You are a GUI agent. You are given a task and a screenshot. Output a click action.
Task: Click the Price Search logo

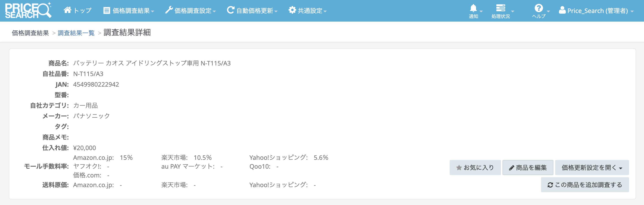pos(28,11)
